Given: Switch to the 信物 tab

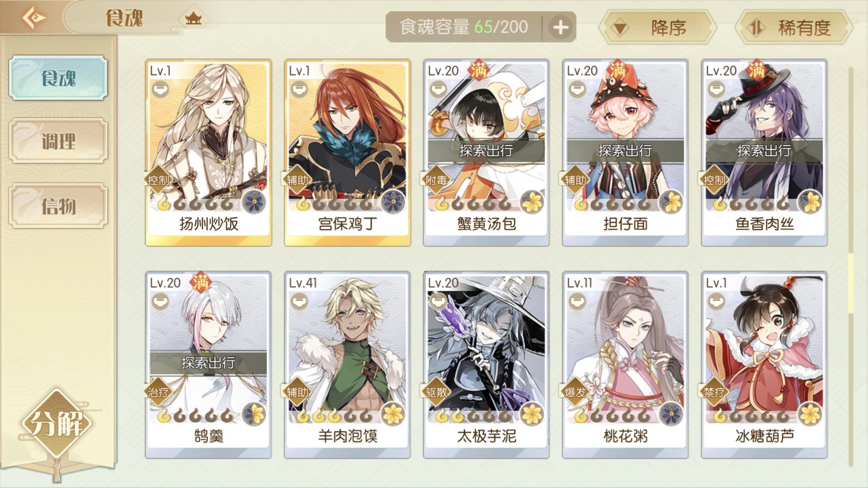Looking at the screenshot, I should [58, 206].
